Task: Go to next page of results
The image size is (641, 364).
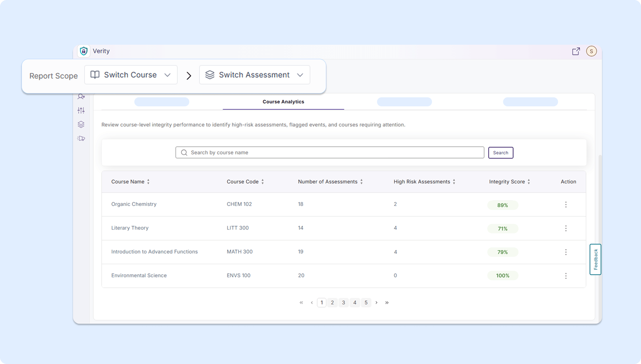Action: click(x=376, y=302)
